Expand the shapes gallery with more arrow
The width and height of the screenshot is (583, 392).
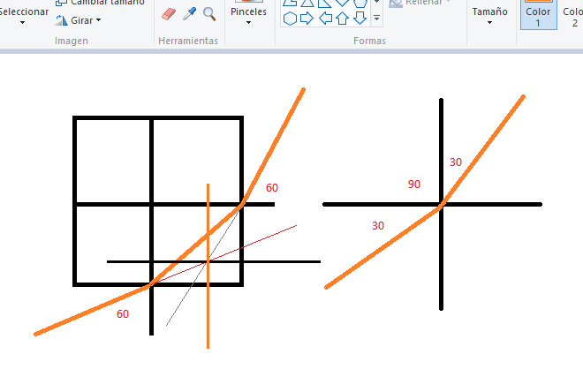[x=376, y=18]
